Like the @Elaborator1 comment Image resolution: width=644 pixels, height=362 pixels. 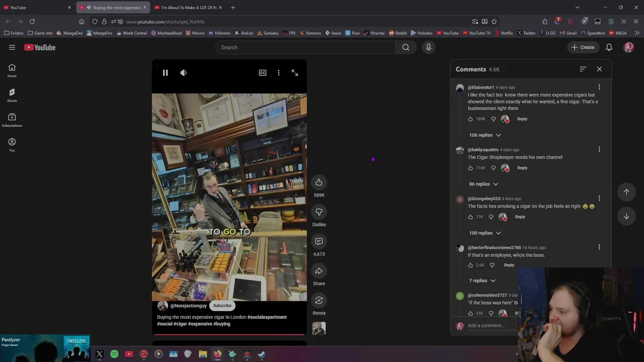point(470,119)
